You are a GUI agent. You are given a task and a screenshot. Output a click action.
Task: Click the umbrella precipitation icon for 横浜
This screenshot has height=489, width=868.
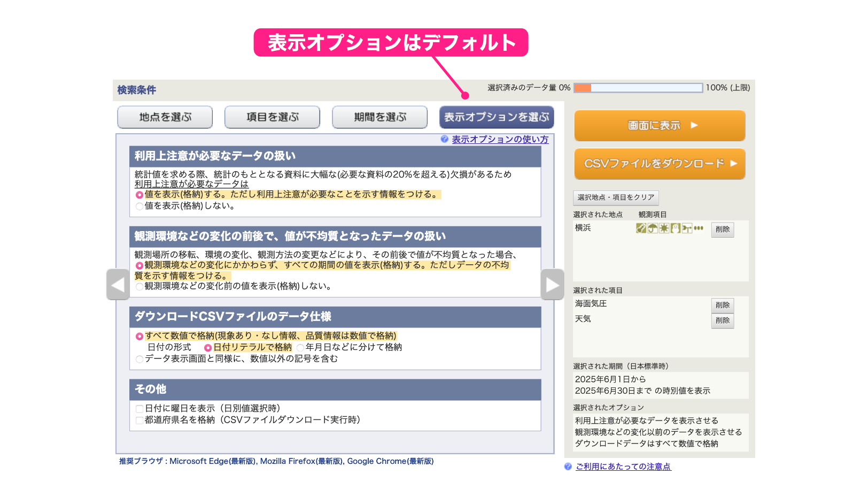coord(653,228)
